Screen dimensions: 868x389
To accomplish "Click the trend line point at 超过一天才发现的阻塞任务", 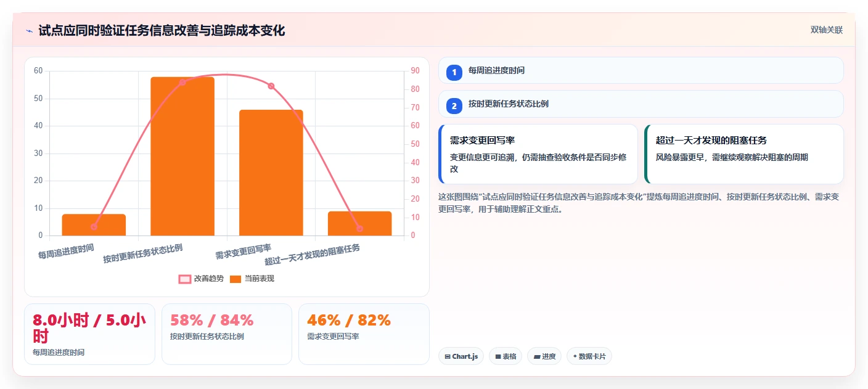I will tap(359, 229).
